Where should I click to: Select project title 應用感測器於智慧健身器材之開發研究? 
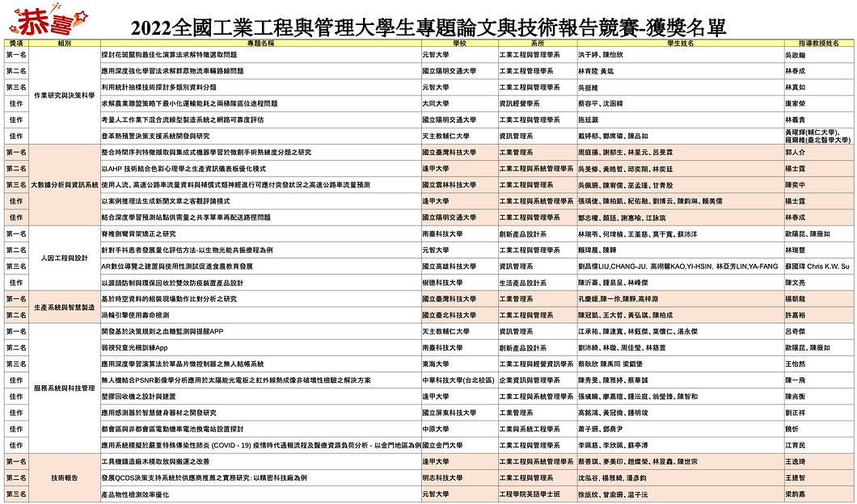158,413
